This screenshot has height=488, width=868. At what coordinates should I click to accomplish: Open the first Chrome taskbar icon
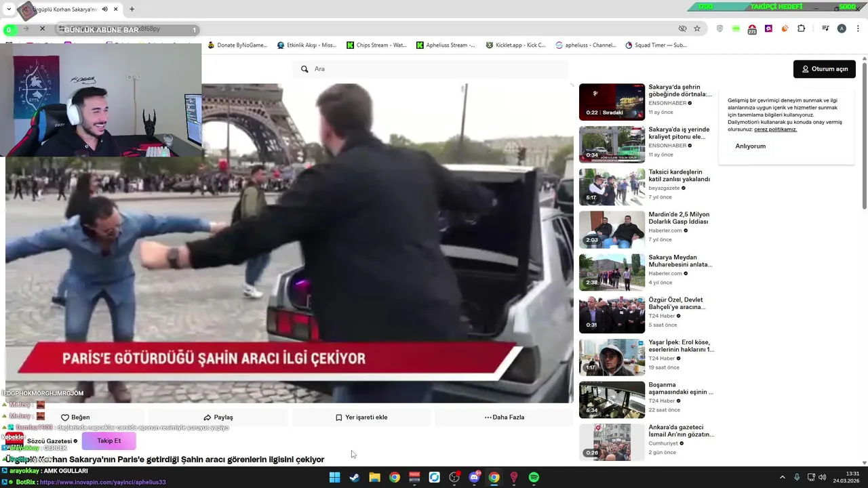point(394,478)
